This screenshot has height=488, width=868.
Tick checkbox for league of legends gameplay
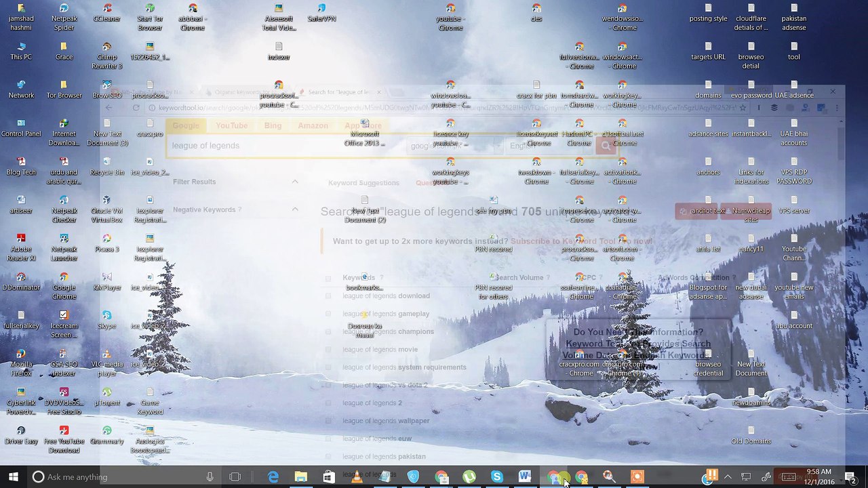[328, 314]
